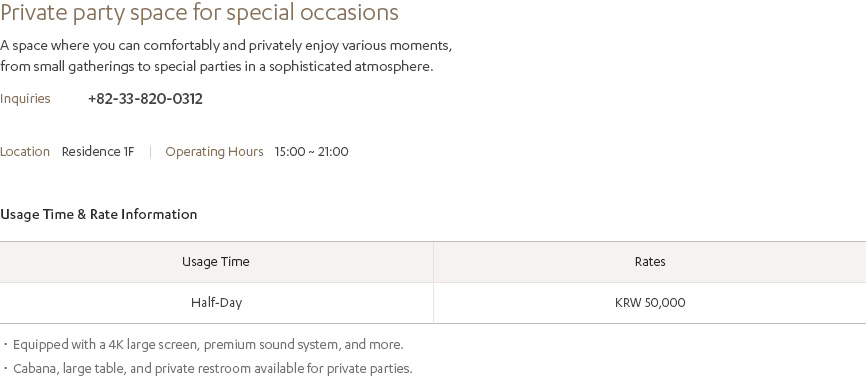Select the KRW 50,000 rate cell
Screen dimensions: 866x379
coord(650,303)
